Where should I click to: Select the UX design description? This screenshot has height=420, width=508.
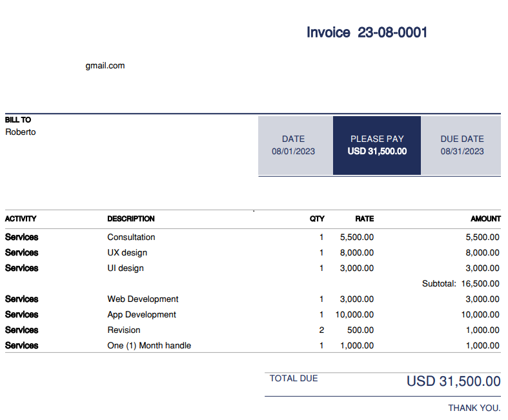127,253
